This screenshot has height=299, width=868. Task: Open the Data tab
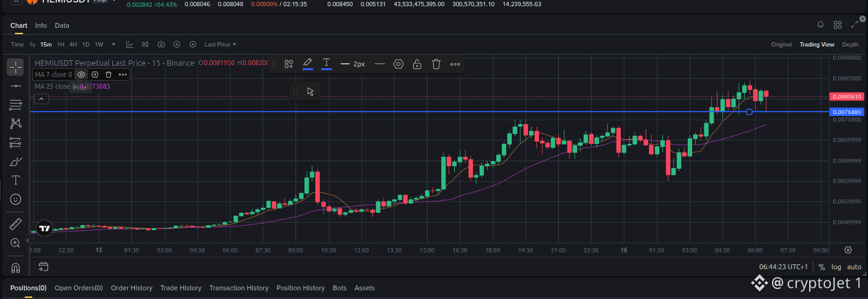pyautogui.click(x=62, y=25)
